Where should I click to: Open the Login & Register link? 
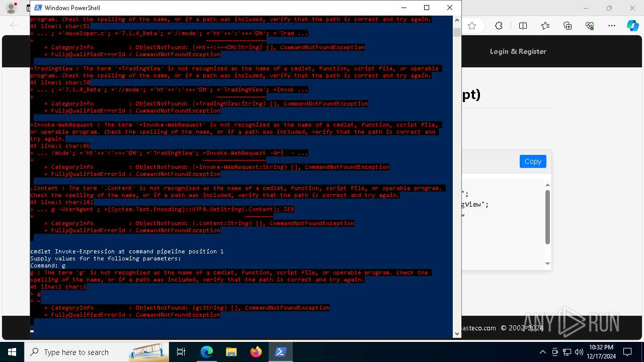(x=518, y=51)
